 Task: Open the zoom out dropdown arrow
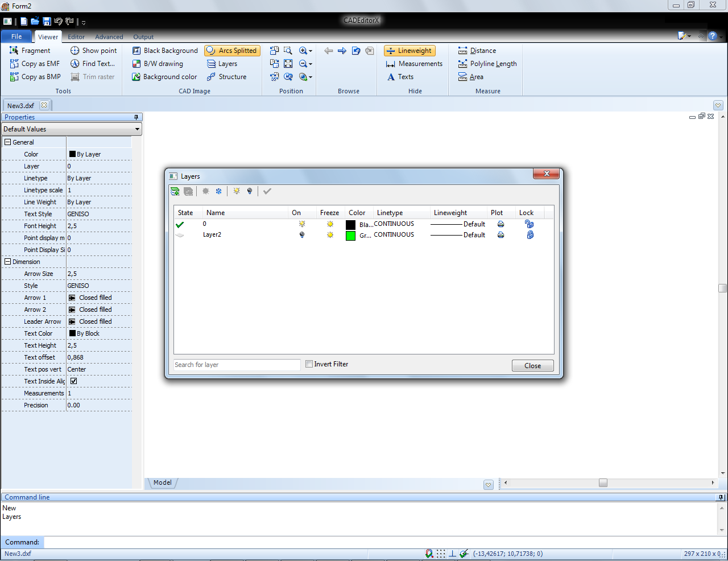click(311, 64)
